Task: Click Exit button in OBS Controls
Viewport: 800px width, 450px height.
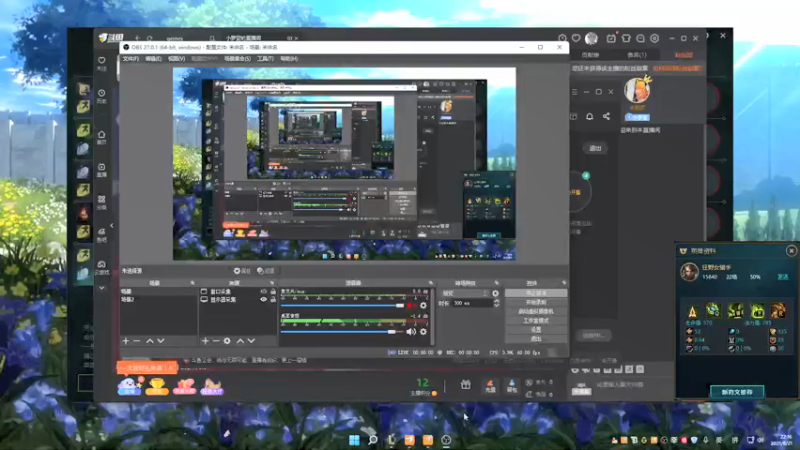Action: [x=536, y=339]
